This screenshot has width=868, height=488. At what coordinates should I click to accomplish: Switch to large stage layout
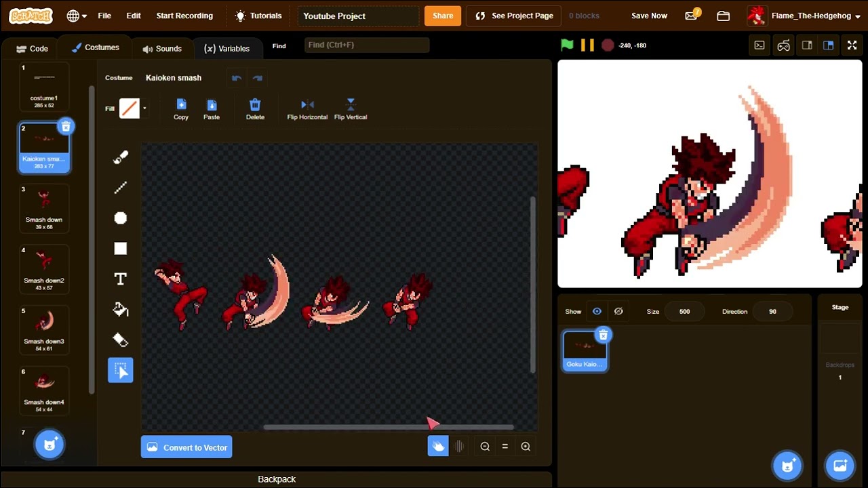(x=828, y=45)
